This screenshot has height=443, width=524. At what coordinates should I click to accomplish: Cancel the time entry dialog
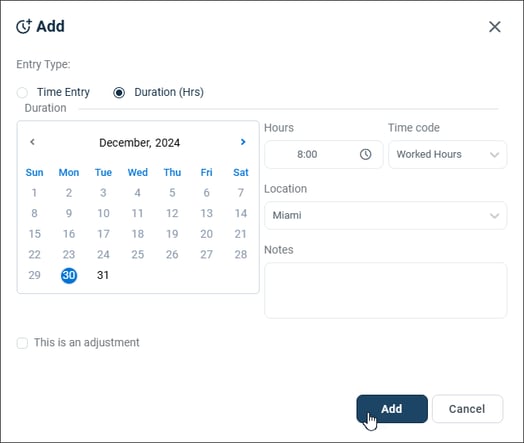(x=467, y=409)
